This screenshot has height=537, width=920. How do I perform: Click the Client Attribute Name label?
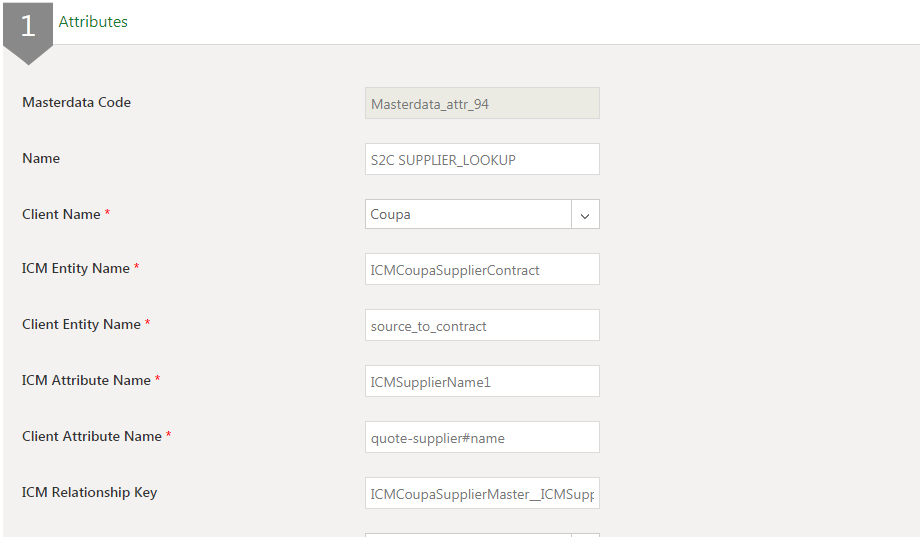pos(92,436)
